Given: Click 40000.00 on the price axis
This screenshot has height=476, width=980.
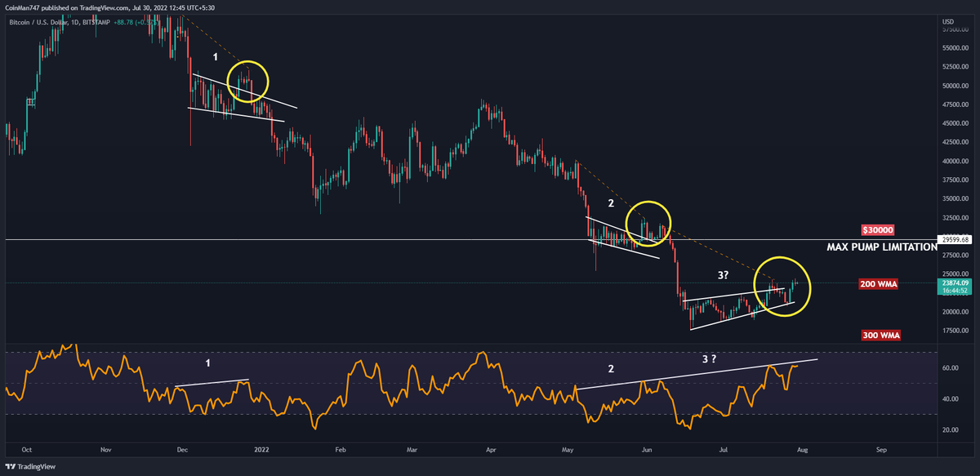Looking at the screenshot, I should (x=955, y=161).
